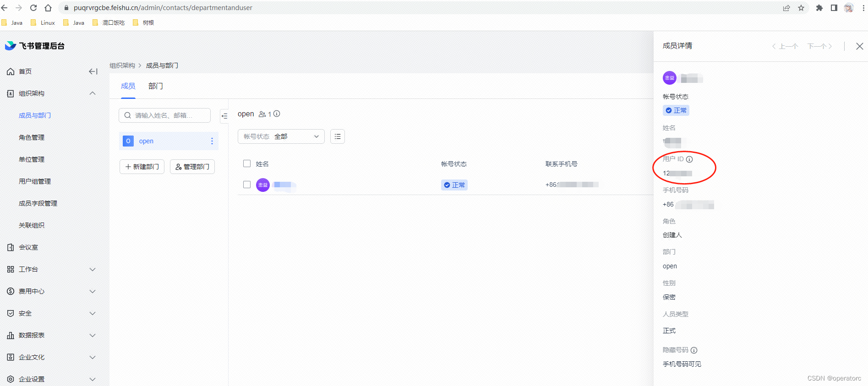Bookmark this page with star icon
Screen dimensions: 868x386
coord(801,8)
